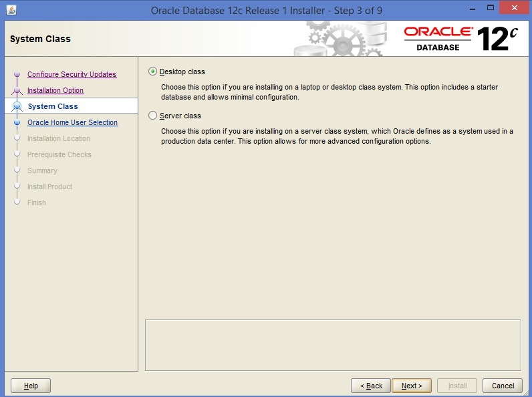532x397 pixels.
Task: Select the Server class radio button
Action: click(x=152, y=116)
